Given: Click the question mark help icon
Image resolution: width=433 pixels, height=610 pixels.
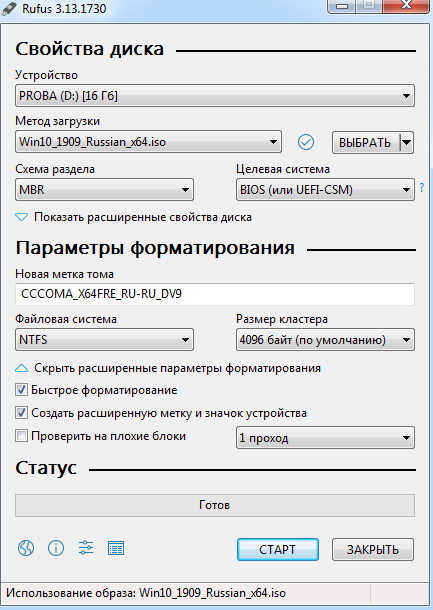Looking at the screenshot, I should 422,188.
